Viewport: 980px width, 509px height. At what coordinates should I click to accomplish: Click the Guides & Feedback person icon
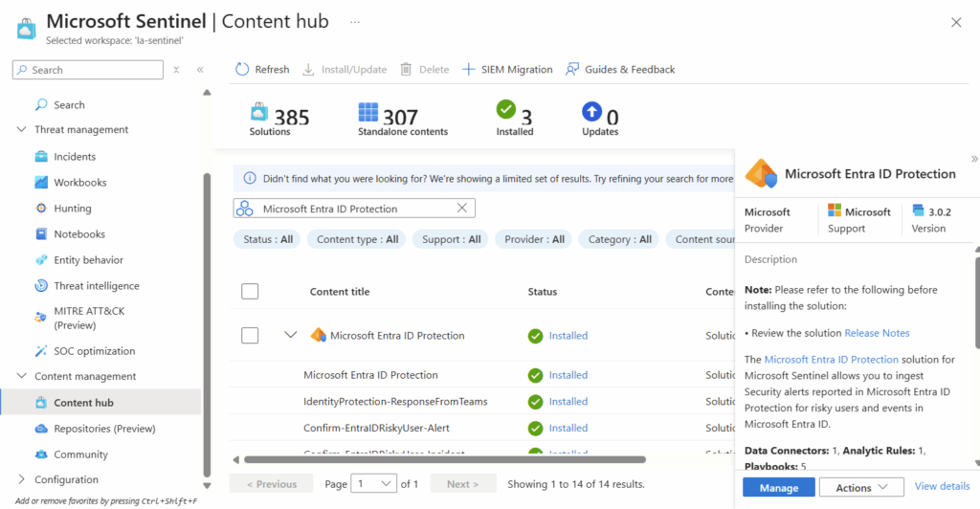point(572,69)
